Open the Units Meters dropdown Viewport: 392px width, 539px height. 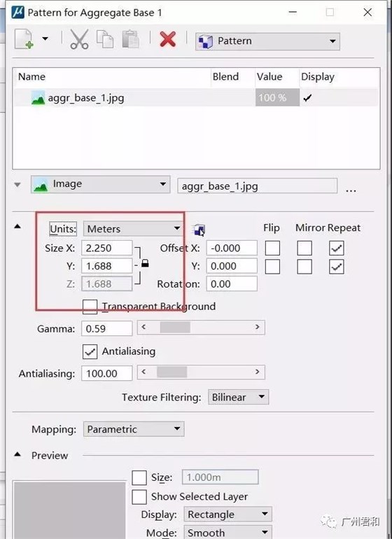point(133,229)
